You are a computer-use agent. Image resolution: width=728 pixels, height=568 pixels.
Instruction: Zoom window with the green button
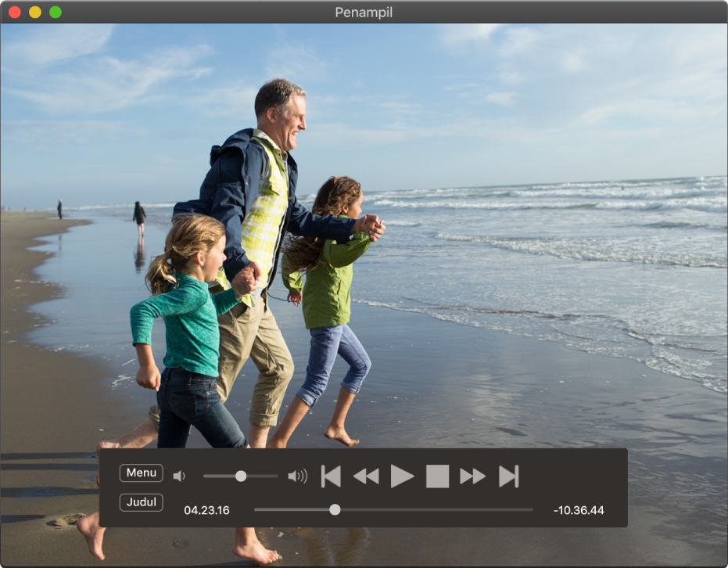(x=56, y=12)
